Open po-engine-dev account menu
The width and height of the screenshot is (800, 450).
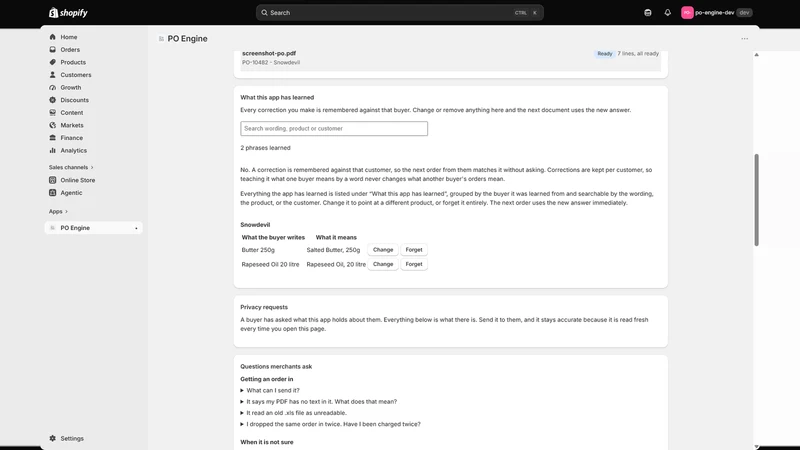pyautogui.click(x=716, y=13)
